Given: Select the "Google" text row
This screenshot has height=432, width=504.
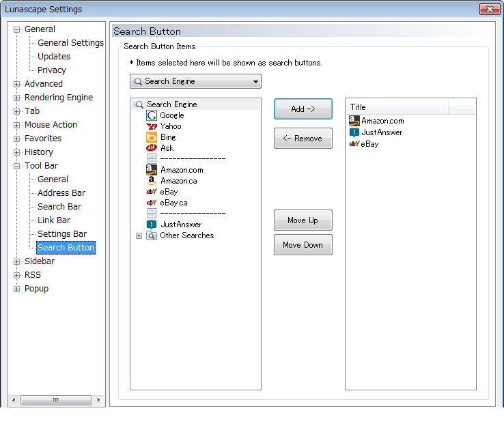Looking at the screenshot, I should (172, 115).
